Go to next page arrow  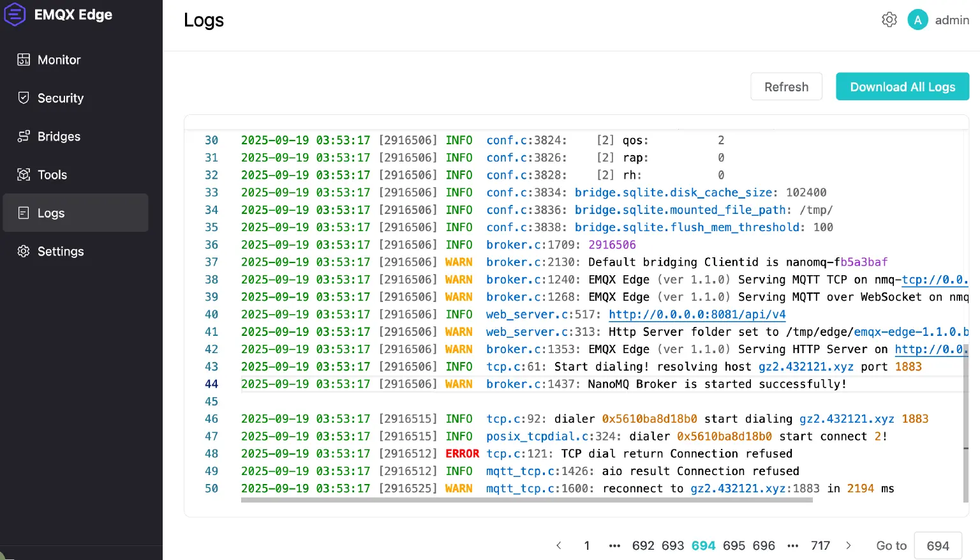848,545
